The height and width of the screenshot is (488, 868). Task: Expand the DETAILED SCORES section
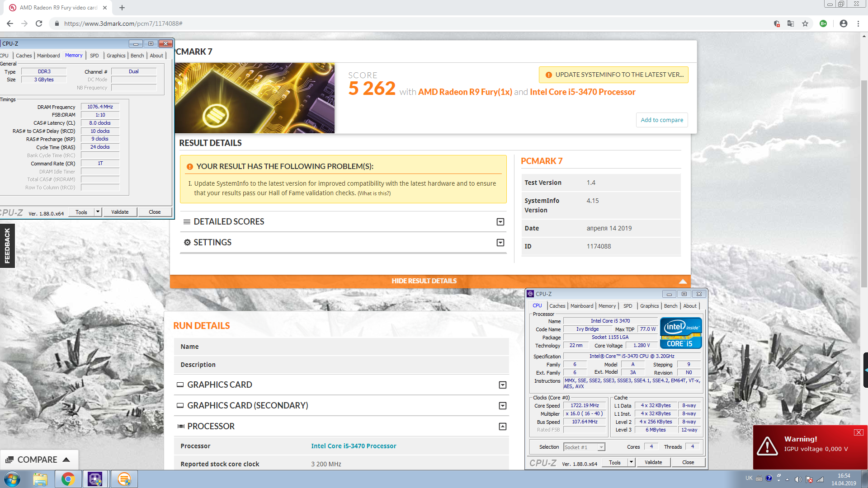point(343,221)
